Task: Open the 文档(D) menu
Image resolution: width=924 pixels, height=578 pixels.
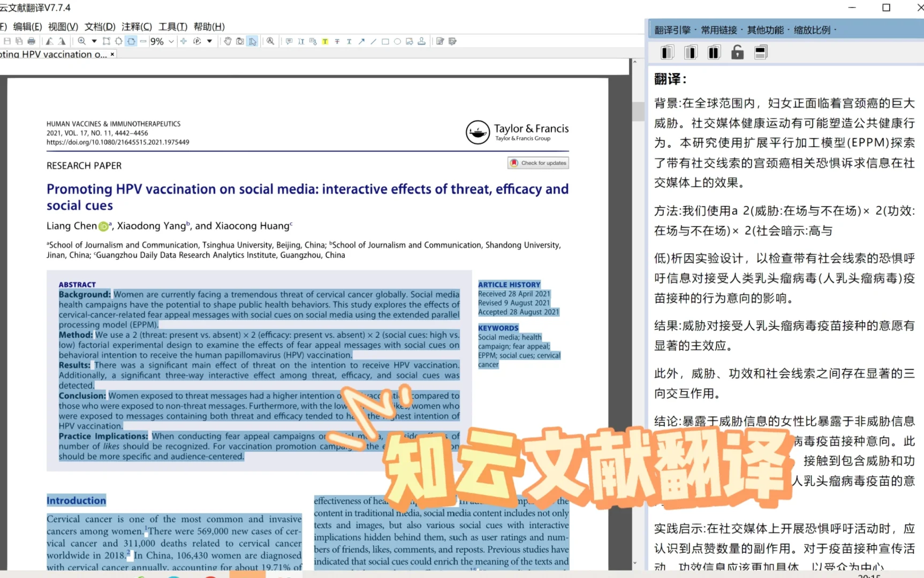Action: click(x=100, y=26)
